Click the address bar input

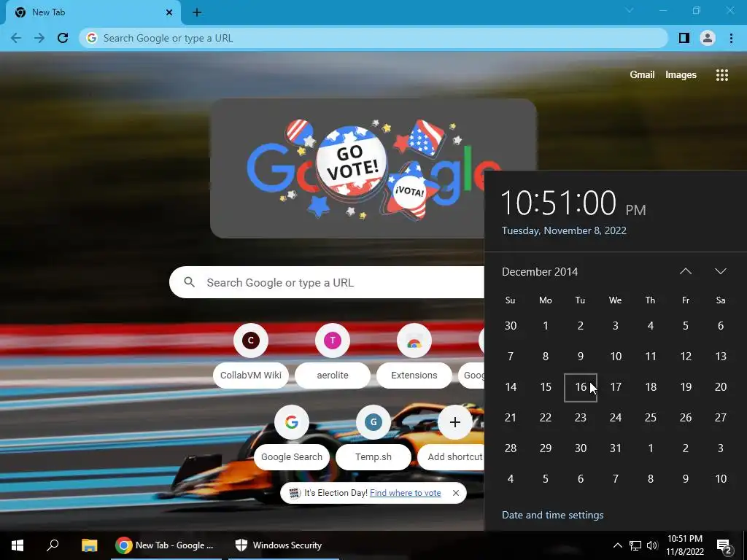point(373,38)
